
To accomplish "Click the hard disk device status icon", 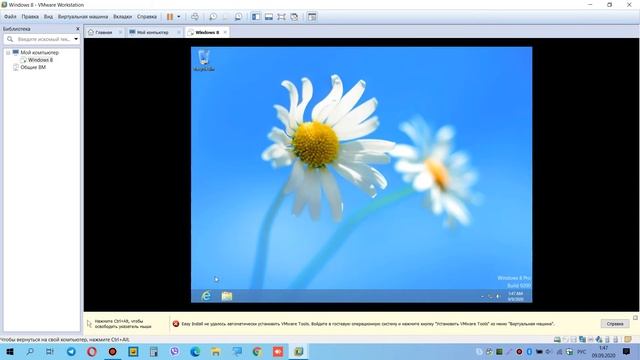I will (x=557, y=339).
